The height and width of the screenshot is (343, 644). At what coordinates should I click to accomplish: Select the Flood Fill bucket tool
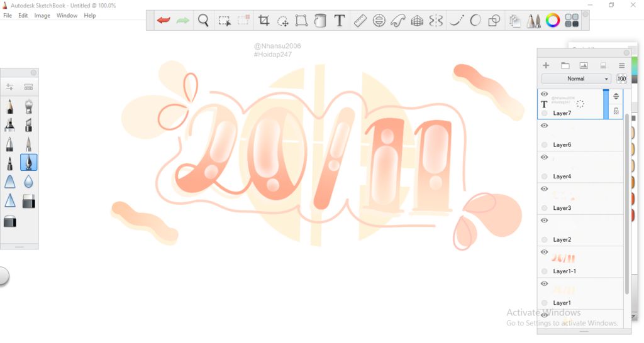320,20
